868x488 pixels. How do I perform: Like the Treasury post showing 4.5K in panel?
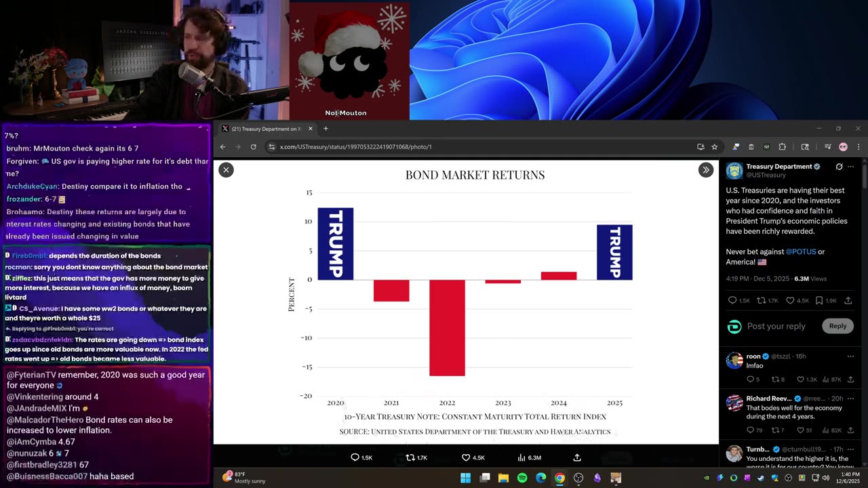pos(790,300)
